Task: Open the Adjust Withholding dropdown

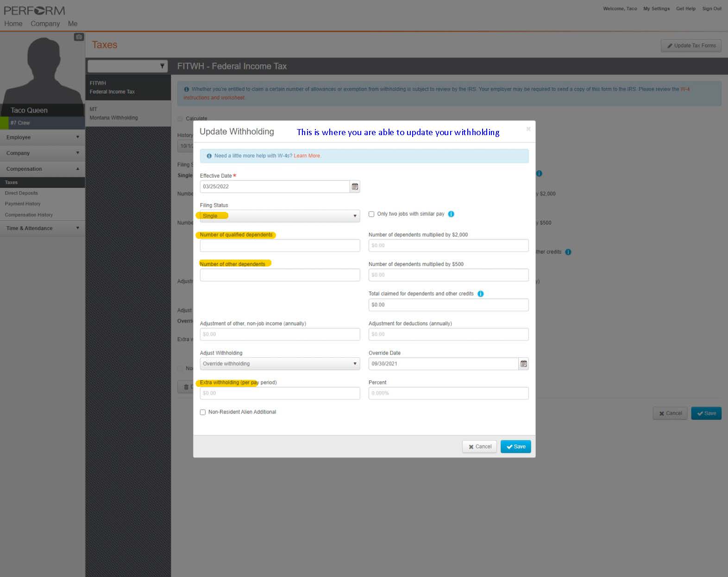Action: (x=280, y=364)
